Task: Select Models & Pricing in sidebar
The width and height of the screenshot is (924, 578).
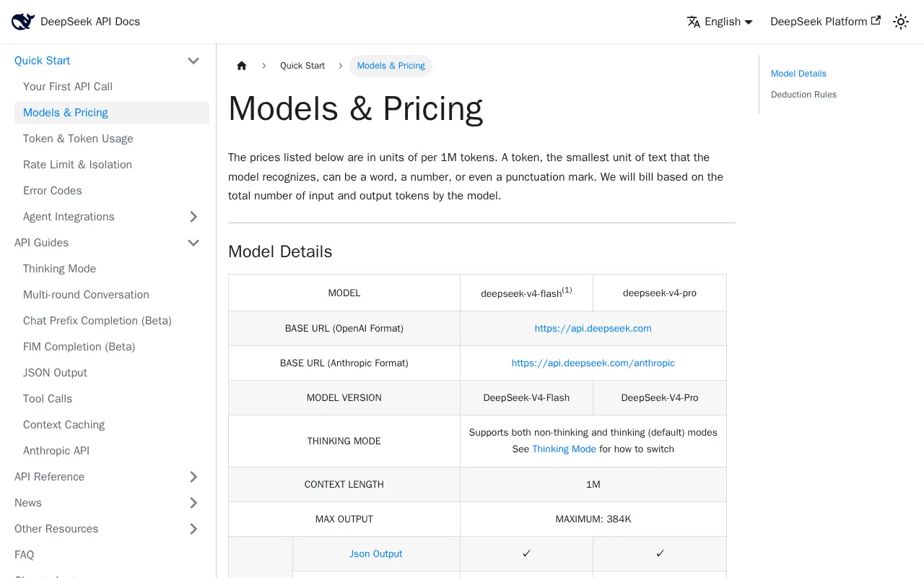Action: coord(112,113)
